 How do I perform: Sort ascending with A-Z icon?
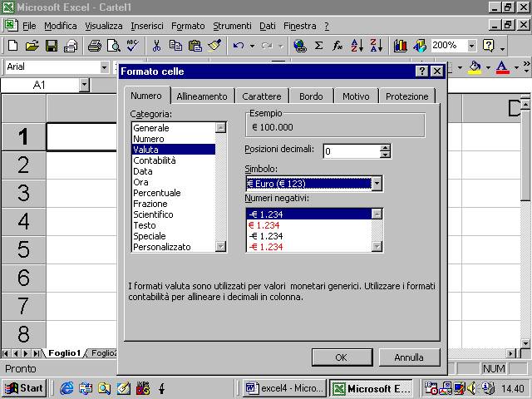(357, 46)
